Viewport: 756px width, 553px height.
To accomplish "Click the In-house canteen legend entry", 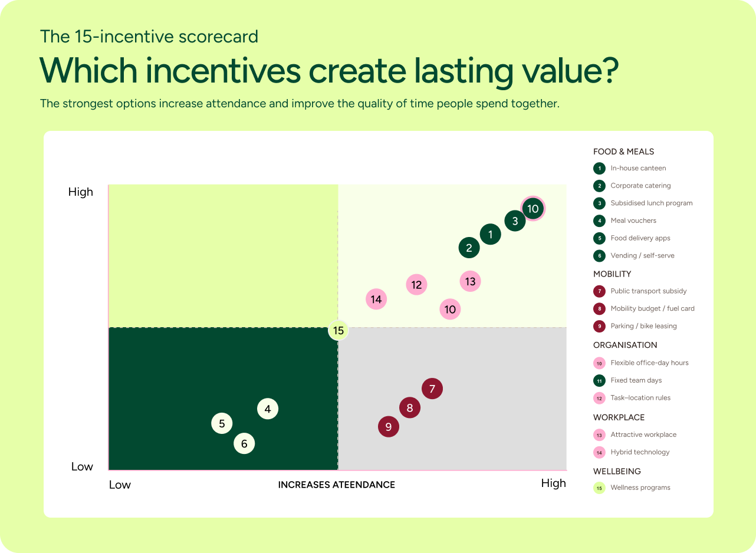I will (x=630, y=168).
